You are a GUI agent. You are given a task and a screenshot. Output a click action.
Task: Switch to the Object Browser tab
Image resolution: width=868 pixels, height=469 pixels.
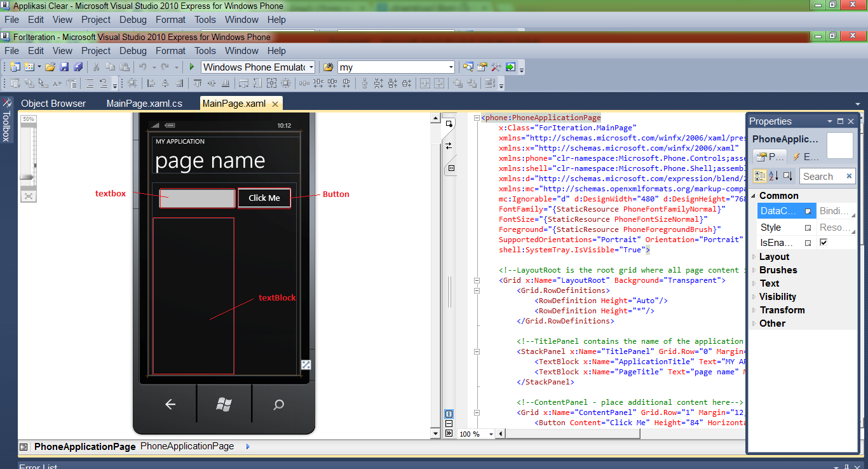[x=53, y=104]
